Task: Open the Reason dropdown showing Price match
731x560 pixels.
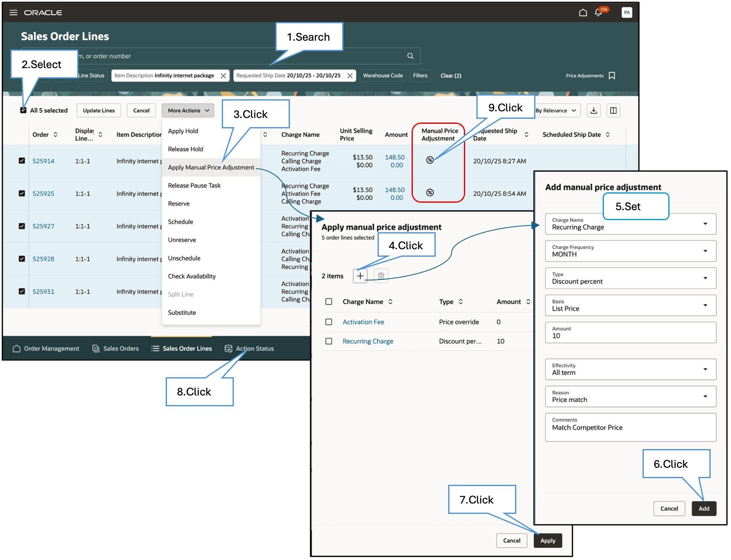Action: click(x=630, y=396)
